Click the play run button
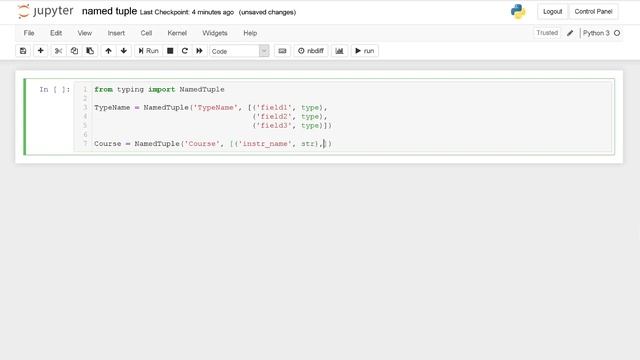 (364, 51)
